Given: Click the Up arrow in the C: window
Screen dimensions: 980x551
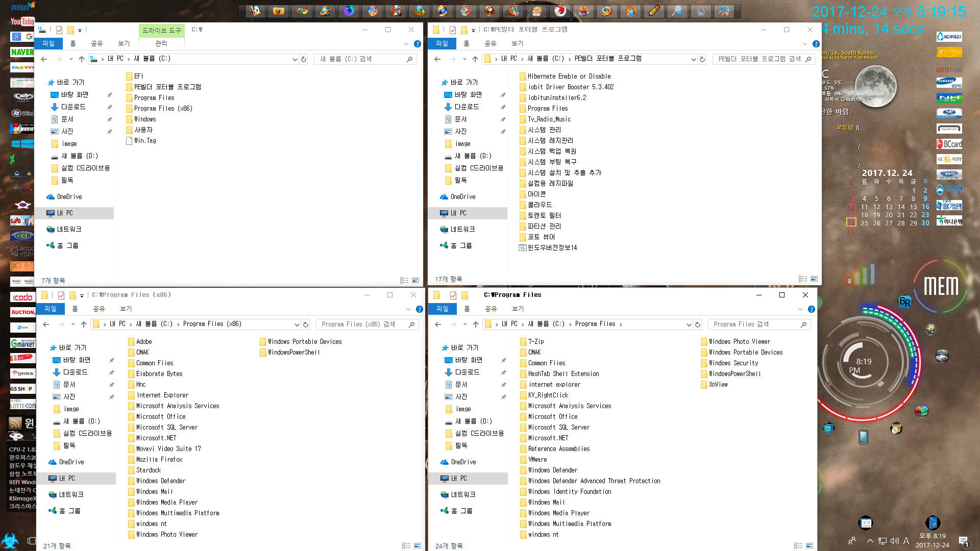Looking at the screenshot, I should (x=82, y=59).
